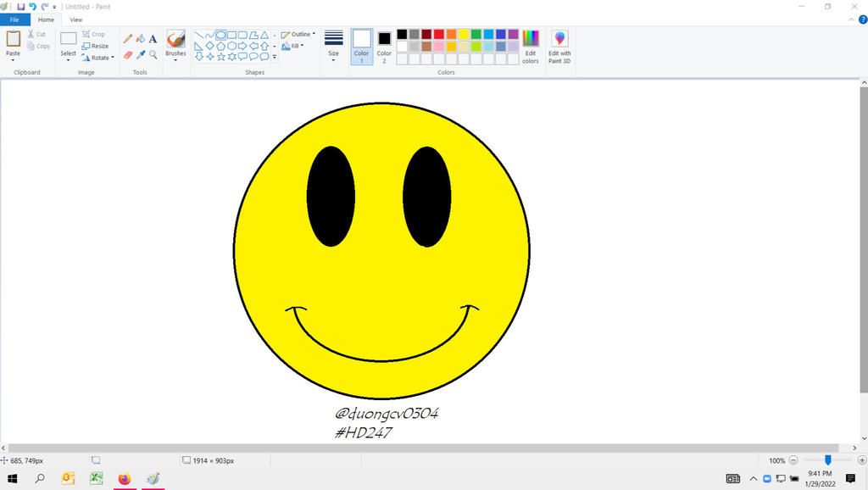
Task: Activate Color 2 selector
Action: pos(384,47)
